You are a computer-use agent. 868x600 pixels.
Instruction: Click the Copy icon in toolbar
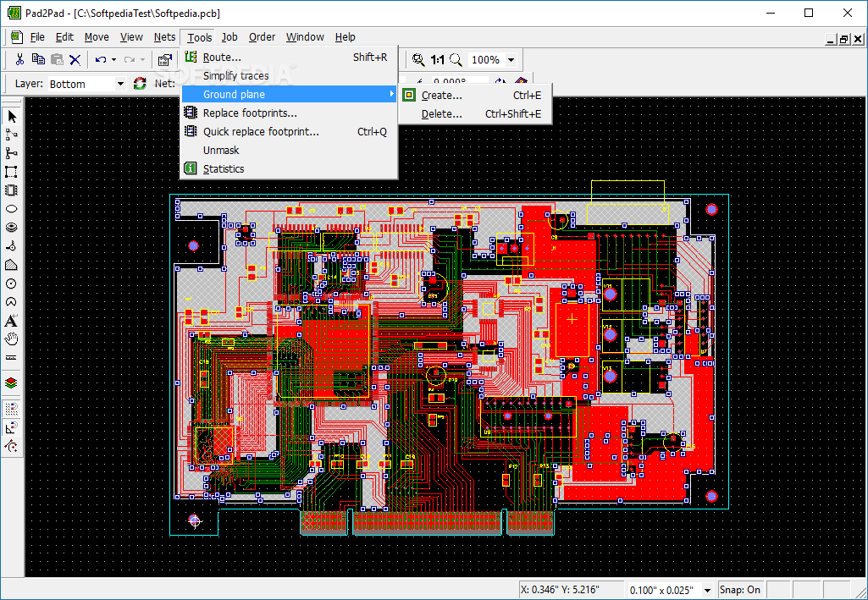[38, 60]
